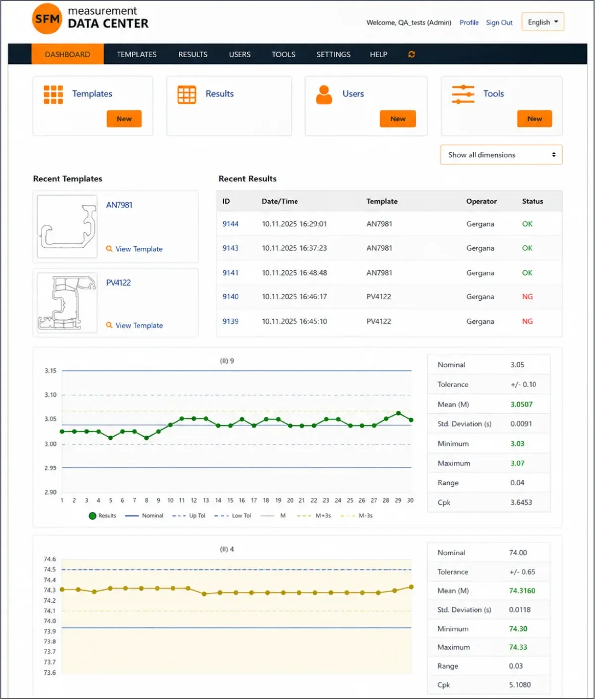Click New button in Tools card
This screenshot has width=595, height=700.
coord(535,119)
